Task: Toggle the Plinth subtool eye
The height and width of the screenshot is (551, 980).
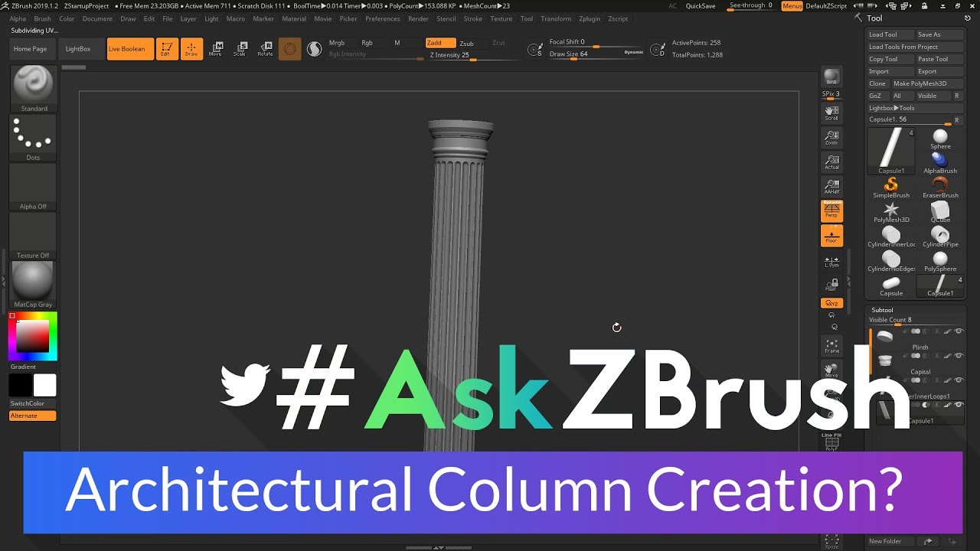Action: click(x=959, y=331)
